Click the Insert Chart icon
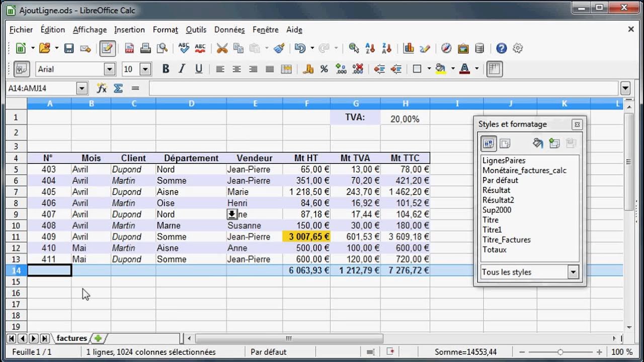The width and height of the screenshot is (644, 362). (409, 48)
